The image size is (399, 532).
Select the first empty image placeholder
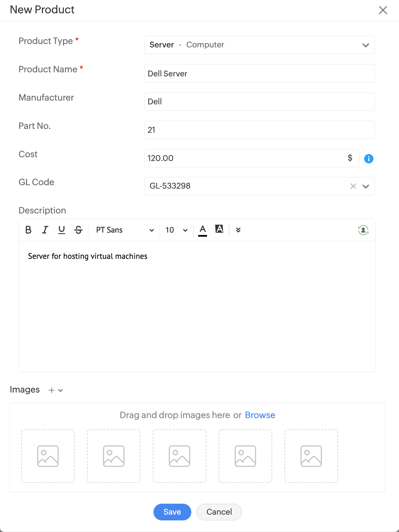point(48,456)
